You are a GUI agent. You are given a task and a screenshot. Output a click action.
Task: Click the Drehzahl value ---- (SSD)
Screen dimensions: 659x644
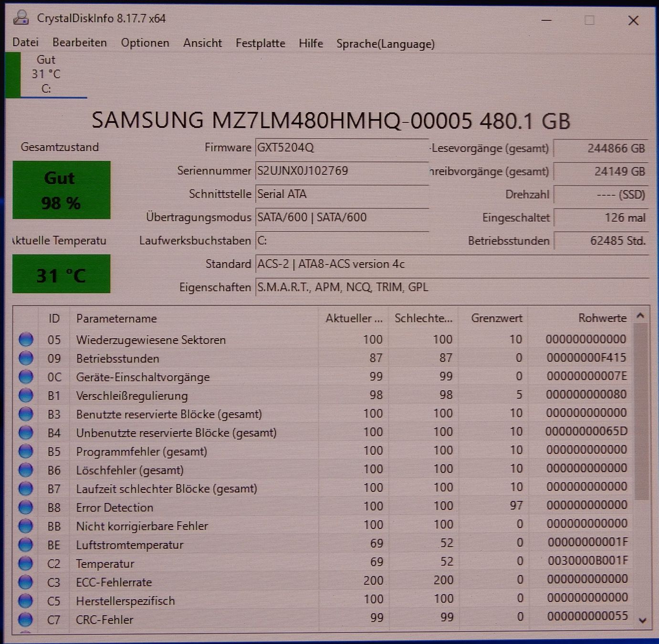coord(601,195)
